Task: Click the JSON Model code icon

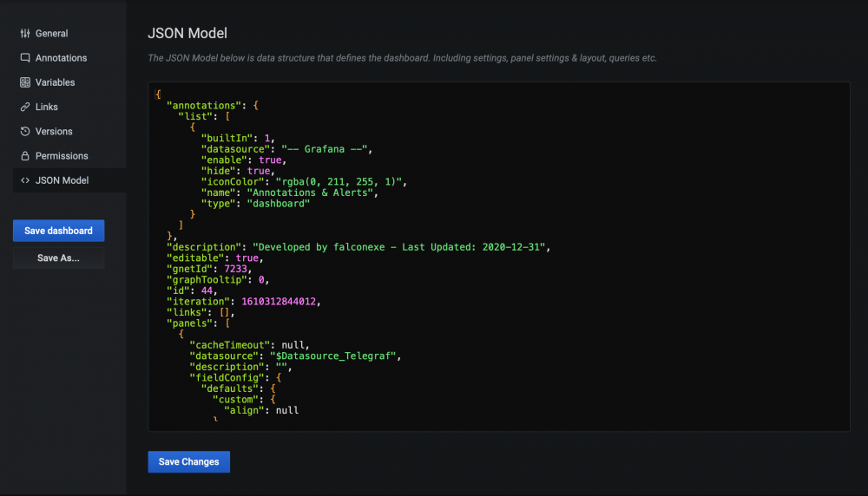Action: 25,180
